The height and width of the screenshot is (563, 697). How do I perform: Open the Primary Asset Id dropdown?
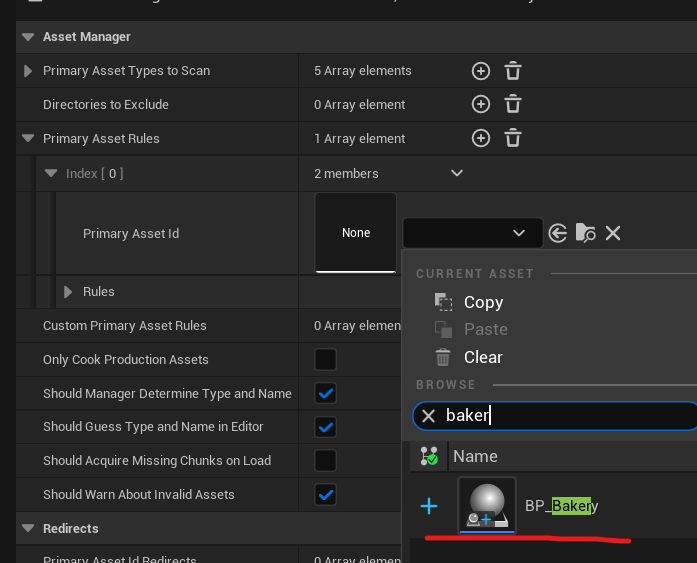pos(472,233)
